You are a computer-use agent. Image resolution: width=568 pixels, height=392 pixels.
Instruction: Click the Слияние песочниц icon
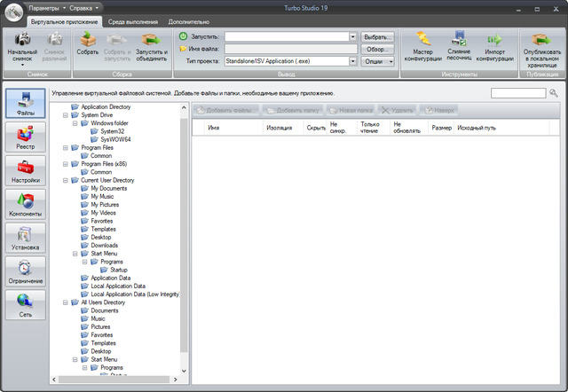click(459, 39)
